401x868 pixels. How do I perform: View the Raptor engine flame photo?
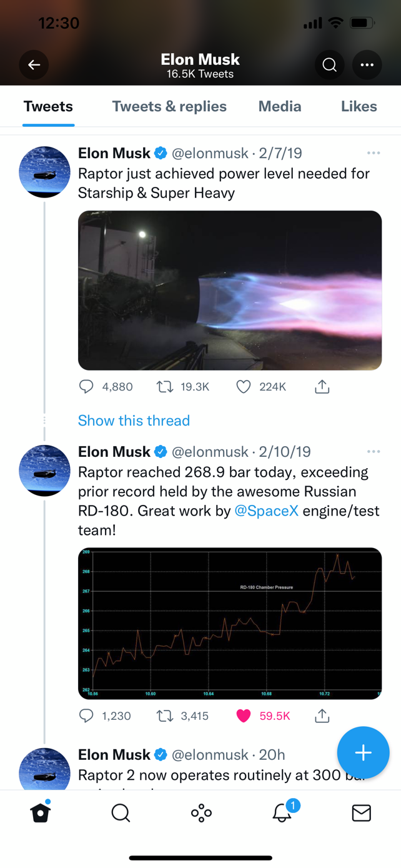pos(230,291)
